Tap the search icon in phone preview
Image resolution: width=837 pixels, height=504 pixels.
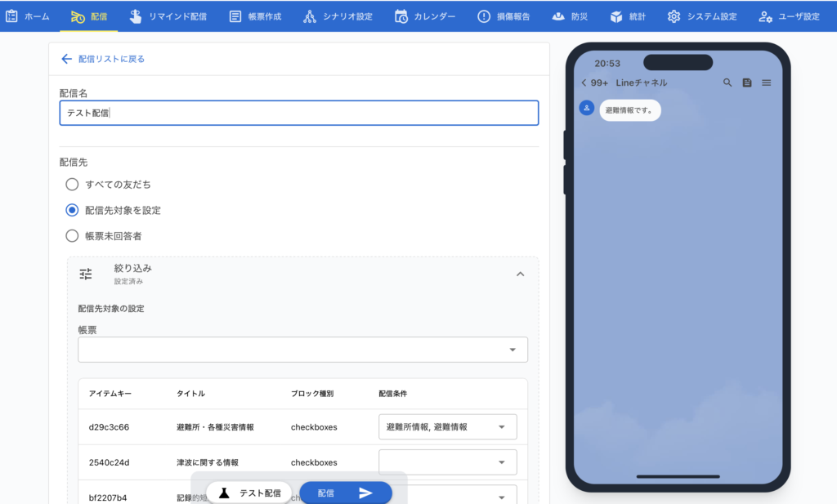coord(727,83)
